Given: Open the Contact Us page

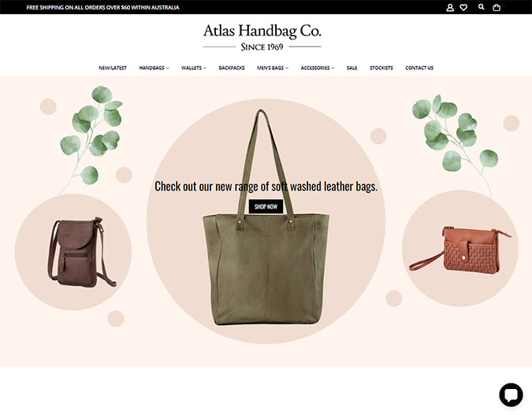Looking at the screenshot, I should click(x=419, y=68).
